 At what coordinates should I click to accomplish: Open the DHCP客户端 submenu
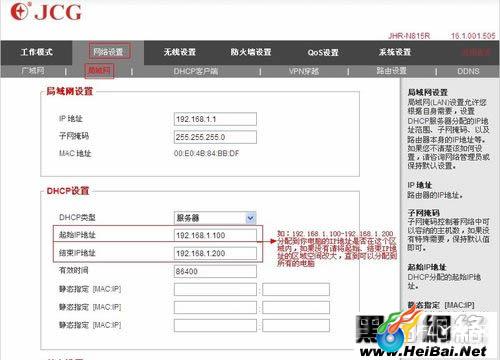pyautogui.click(x=196, y=71)
